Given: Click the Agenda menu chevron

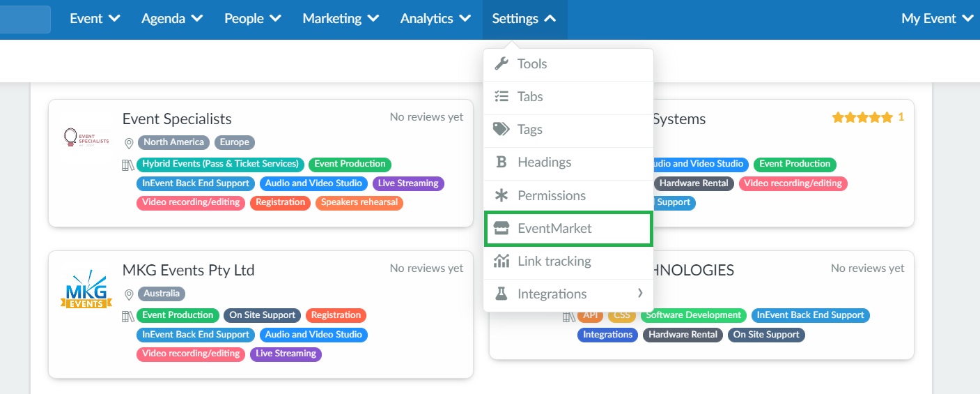Looking at the screenshot, I should [x=197, y=19].
